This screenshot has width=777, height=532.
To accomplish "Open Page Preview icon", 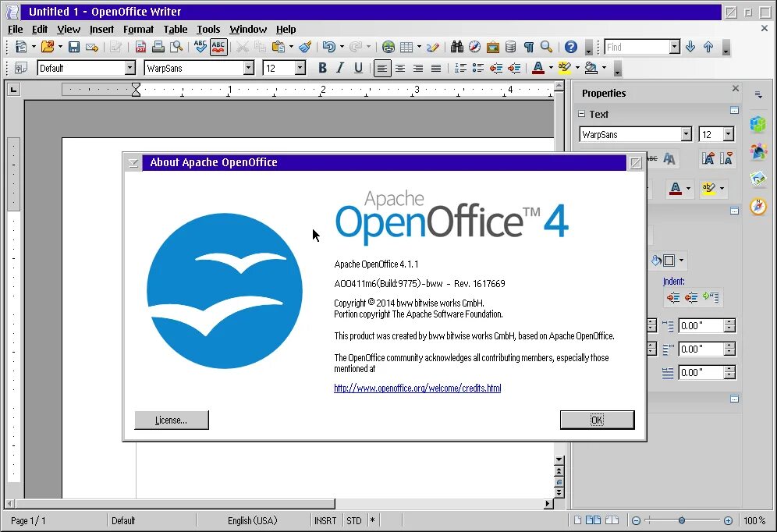I will click(176, 47).
